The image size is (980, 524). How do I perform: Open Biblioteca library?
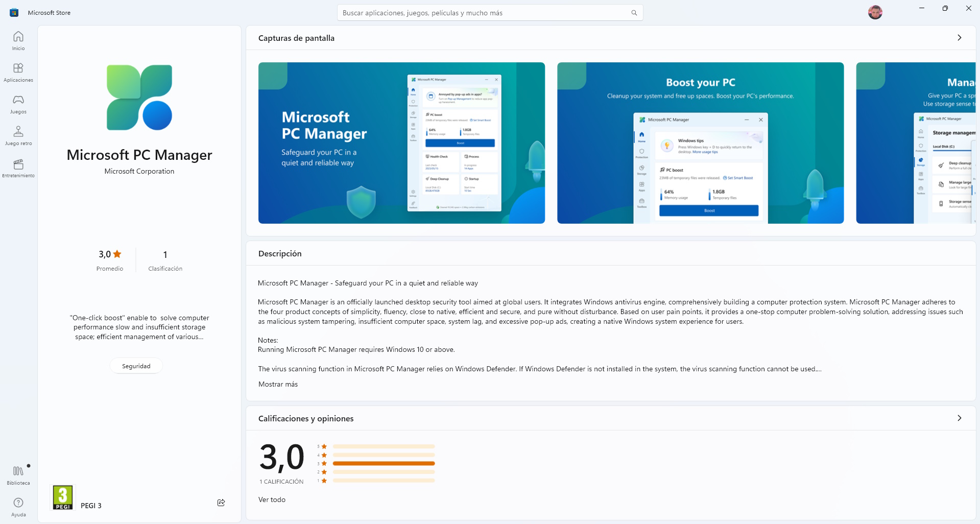coord(18,475)
